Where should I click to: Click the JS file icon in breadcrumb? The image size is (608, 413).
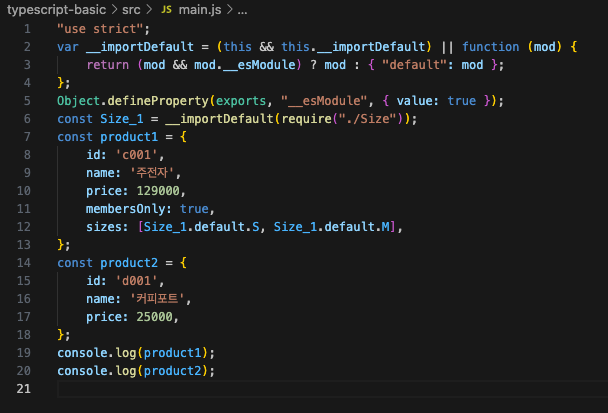click(x=166, y=10)
